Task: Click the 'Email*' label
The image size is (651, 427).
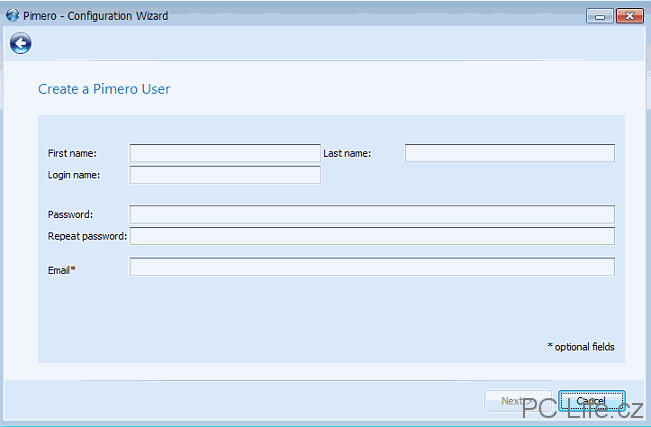Action: tap(61, 270)
